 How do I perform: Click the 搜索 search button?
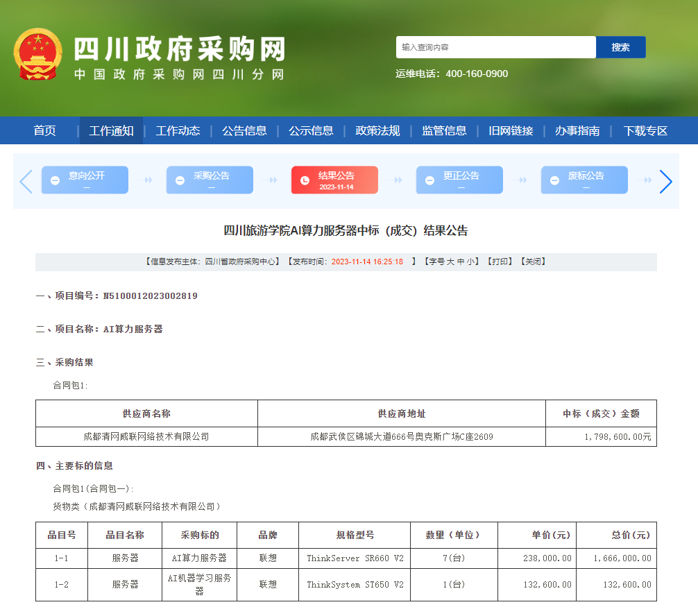[620, 47]
